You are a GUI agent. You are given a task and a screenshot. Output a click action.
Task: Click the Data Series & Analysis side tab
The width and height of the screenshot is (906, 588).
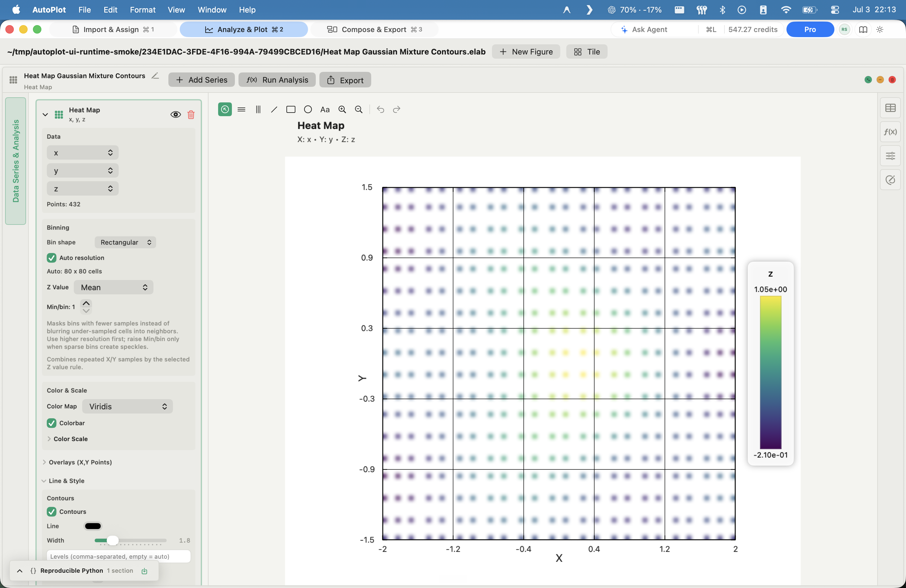(x=16, y=161)
